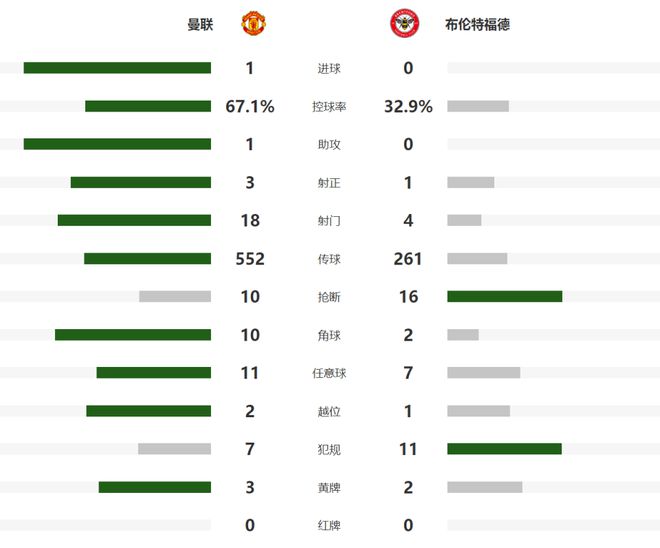Click the 261 passes value
The width and height of the screenshot is (660, 548).
(408, 259)
